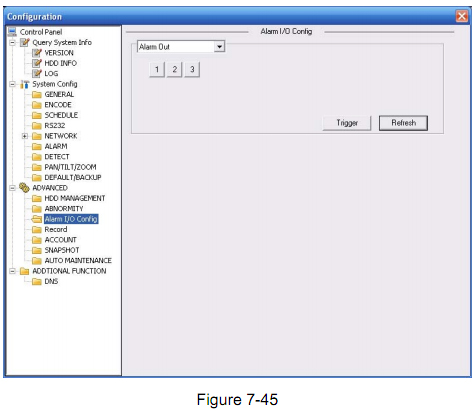Click the HDD INFO notepad icon

coord(37,63)
